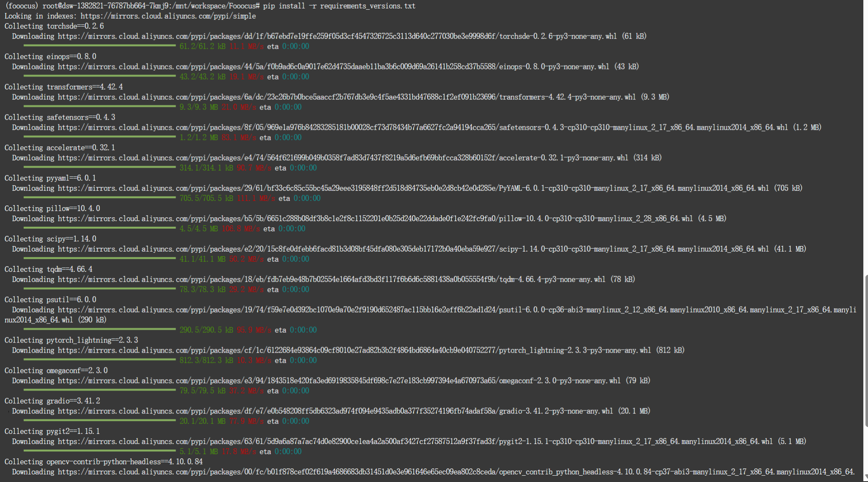
Task: Click the requirements_versions.txt filename
Action: click(x=367, y=6)
